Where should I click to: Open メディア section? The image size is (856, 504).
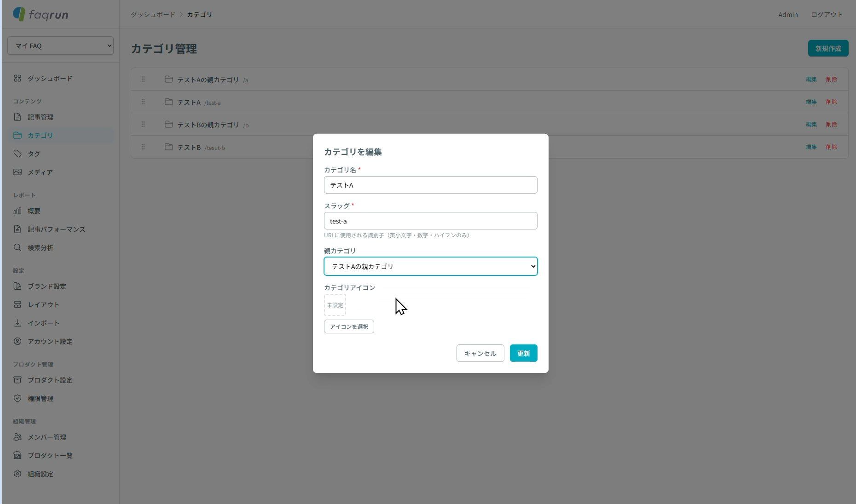coord(61,172)
